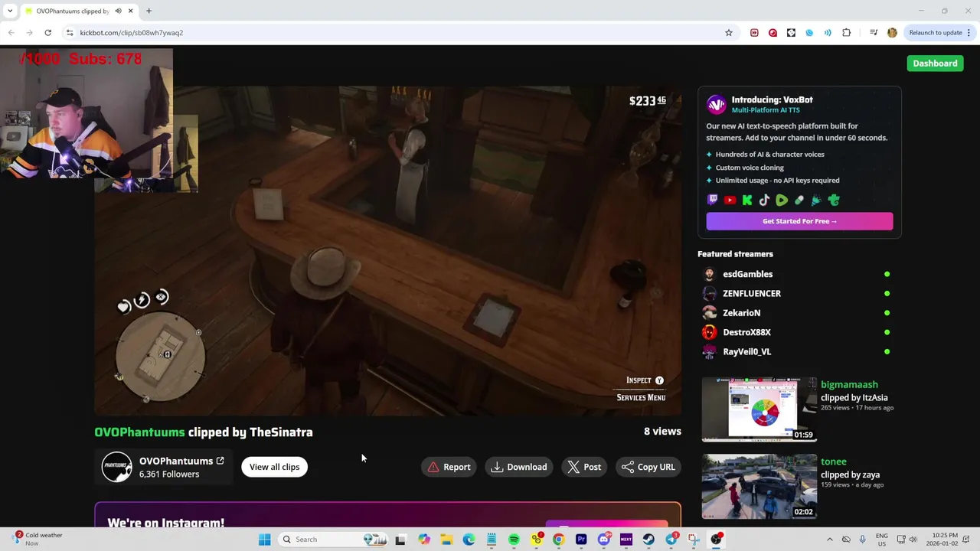Open the tab search dropdown arrow
The width and height of the screenshot is (980, 551).
point(10,11)
